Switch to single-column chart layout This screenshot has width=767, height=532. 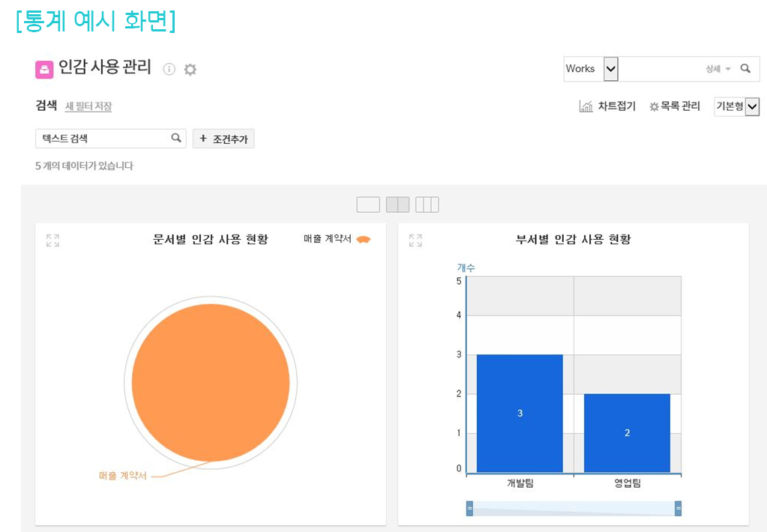368,205
